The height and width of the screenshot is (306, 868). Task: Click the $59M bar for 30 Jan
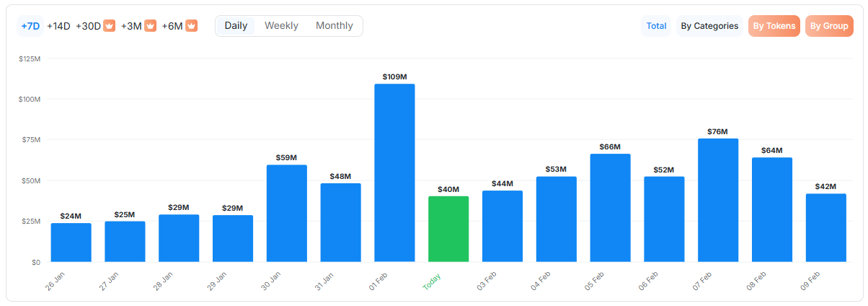[287, 214]
